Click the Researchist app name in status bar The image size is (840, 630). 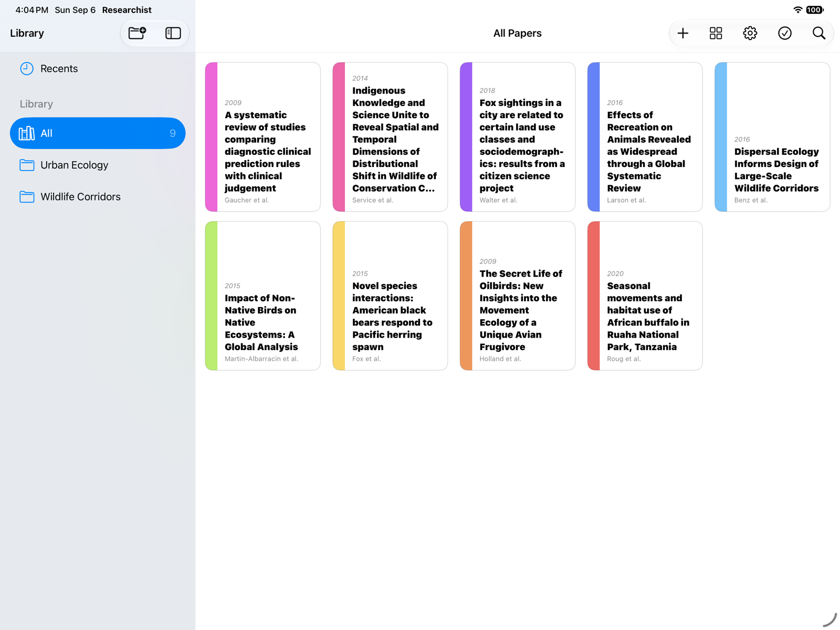127,10
